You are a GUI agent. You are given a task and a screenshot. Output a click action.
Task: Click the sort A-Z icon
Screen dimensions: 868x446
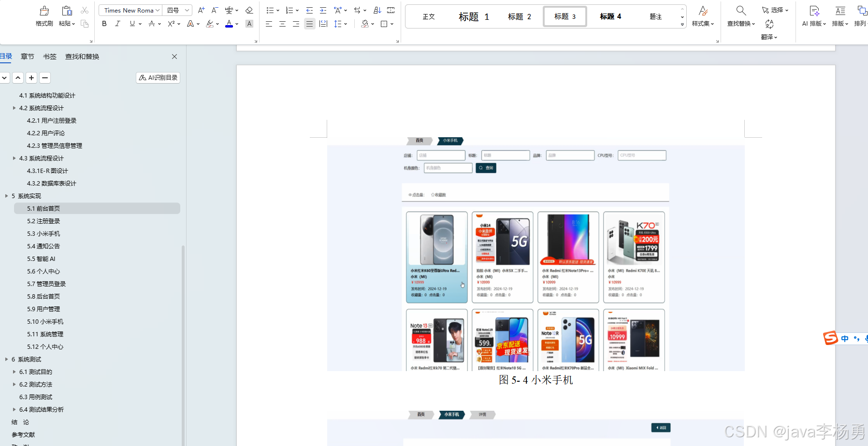[377, 10]
